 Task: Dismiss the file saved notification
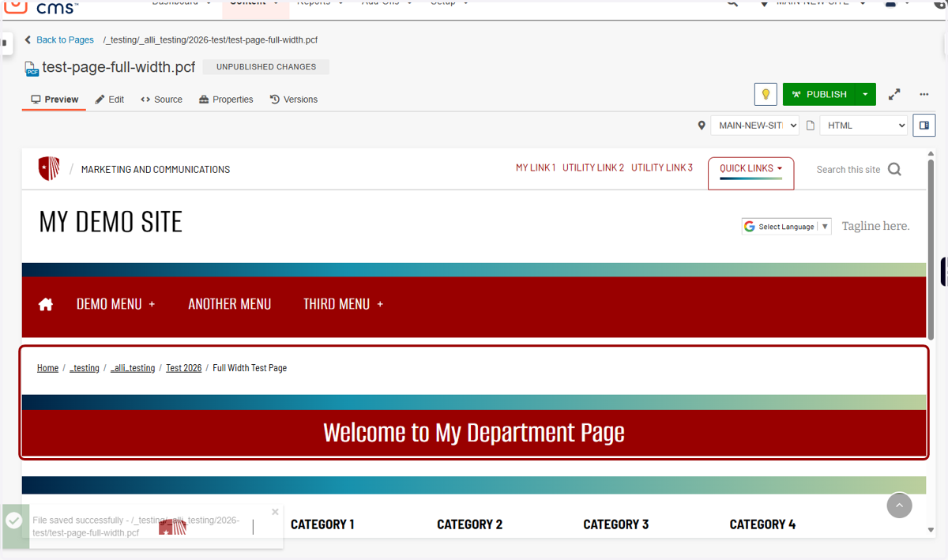[275, 512]
